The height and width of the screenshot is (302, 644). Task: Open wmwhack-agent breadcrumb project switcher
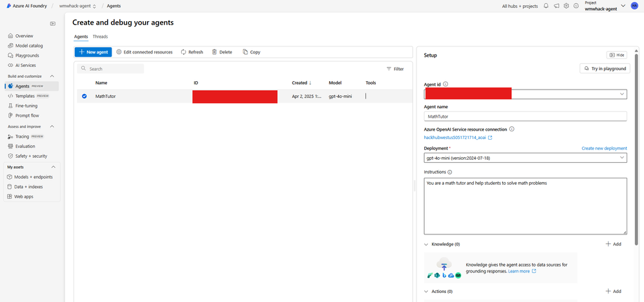pyautogui.click(x=77, y=6)
